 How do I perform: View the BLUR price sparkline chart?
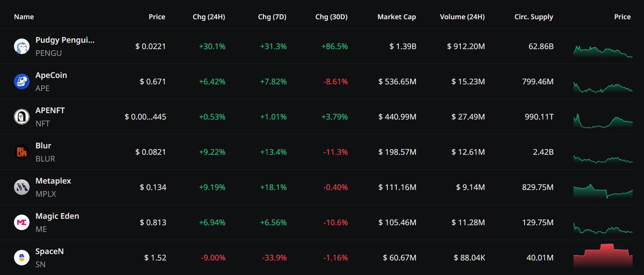[x=603, y=159]
